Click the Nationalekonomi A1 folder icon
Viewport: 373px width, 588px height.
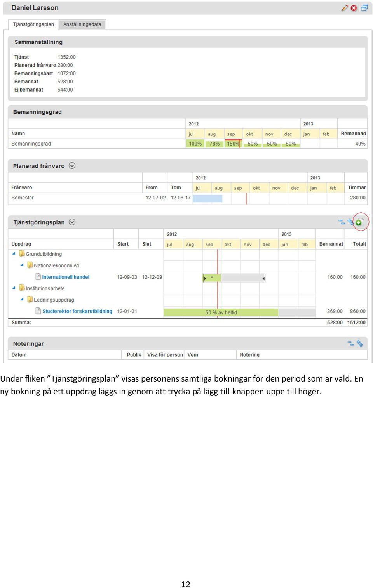point(30,265)
